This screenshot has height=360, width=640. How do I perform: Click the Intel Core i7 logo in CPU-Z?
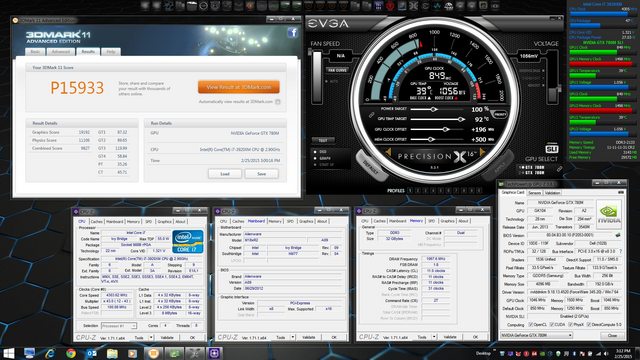click(188, 242)
